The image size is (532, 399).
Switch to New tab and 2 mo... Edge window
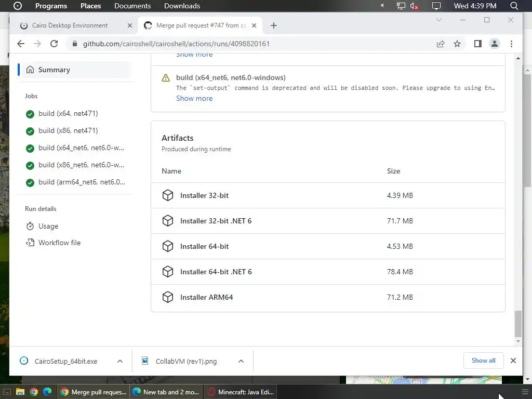coord(166,392)
